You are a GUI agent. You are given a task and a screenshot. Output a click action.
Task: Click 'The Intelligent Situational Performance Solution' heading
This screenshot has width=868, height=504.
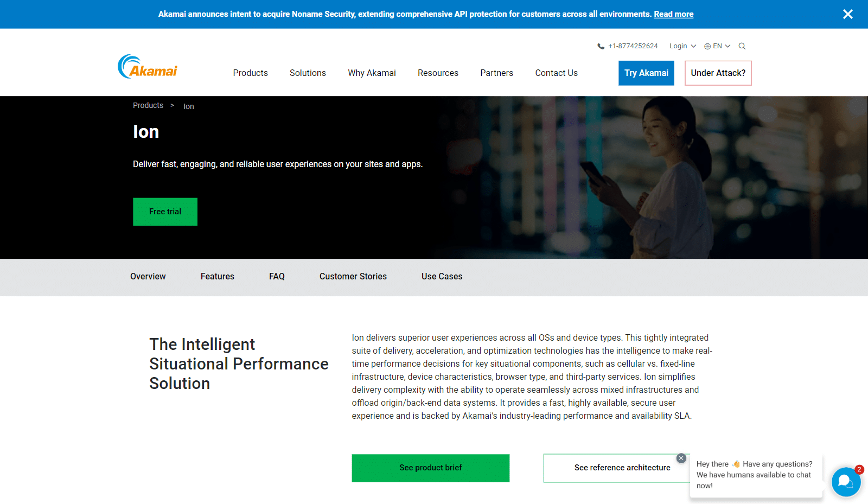pos(239,364)
